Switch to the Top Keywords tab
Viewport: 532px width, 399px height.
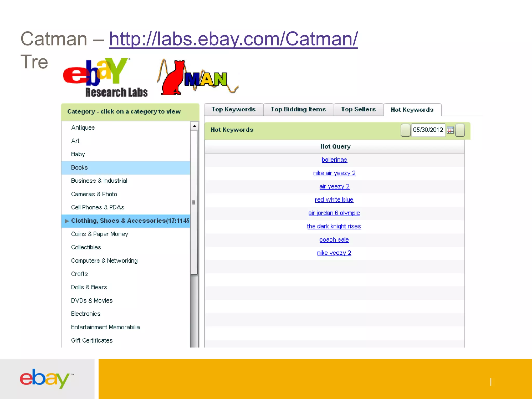click(x=234, y=109)
